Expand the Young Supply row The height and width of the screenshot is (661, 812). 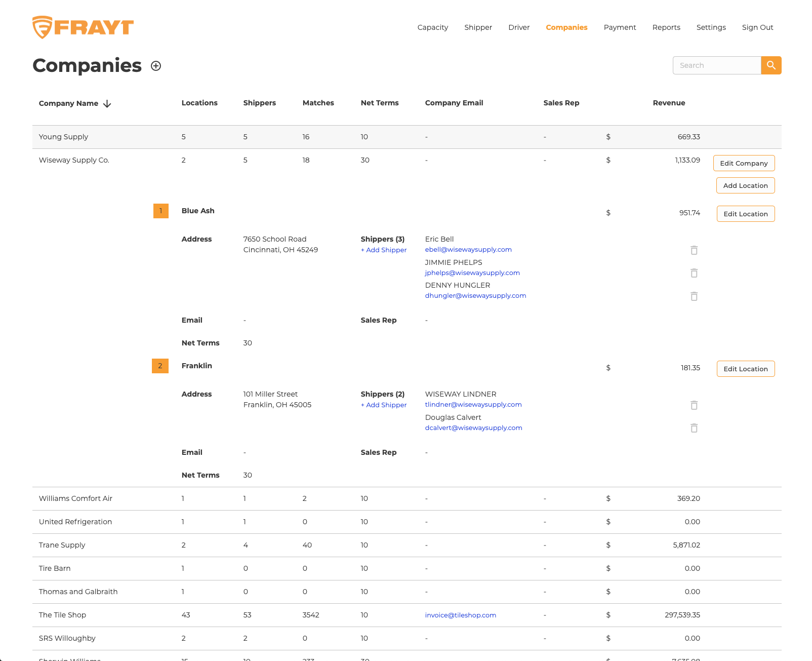[x=407, y=137]
